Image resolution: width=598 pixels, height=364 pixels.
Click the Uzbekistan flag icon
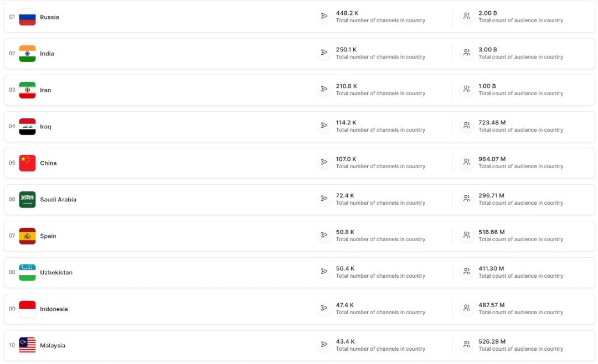click(x=27, y=273)
